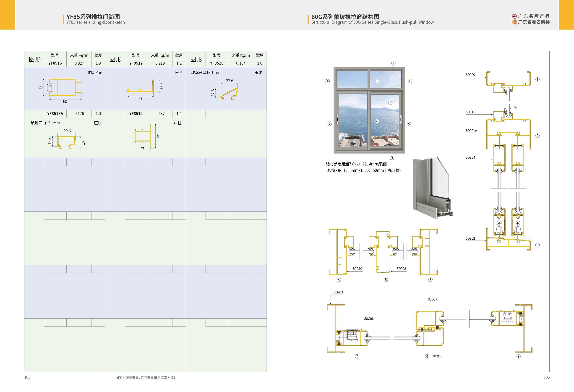Image resolution: width=574 pixels, height=392 pixels.
Task: Click the subtitle YF85 series sliding door sketch
Action: pos(95,22)
